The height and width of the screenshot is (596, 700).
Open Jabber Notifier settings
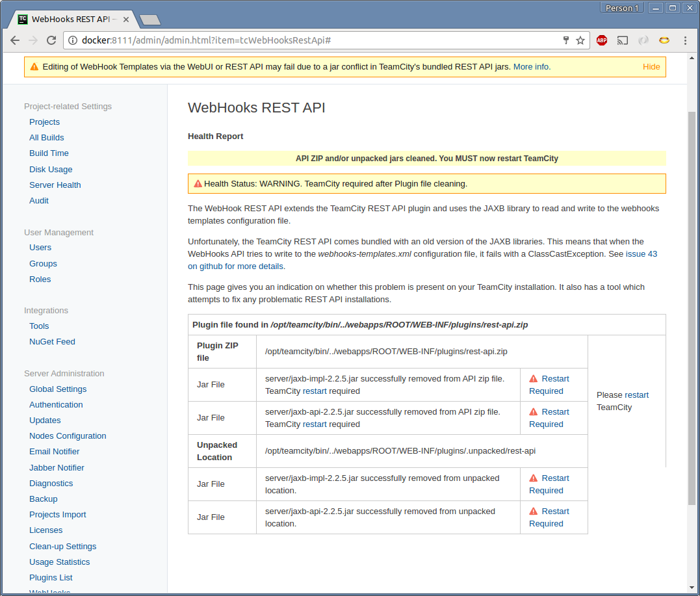[57, 467]
